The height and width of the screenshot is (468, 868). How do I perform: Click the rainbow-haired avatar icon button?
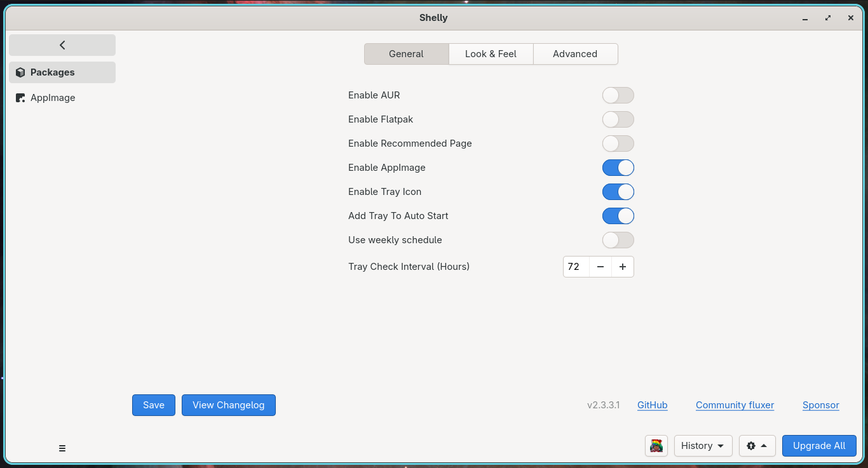tap(656, 446)
